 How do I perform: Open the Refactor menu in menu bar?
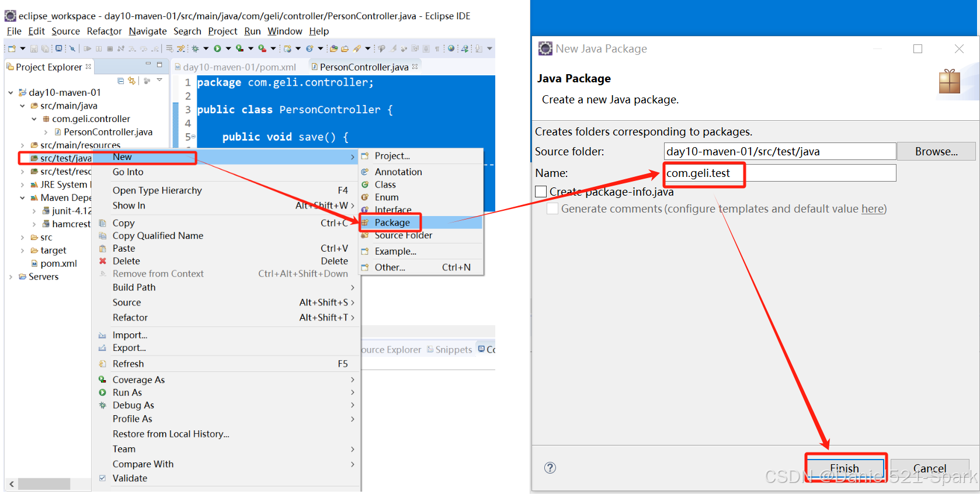[104, 31]
